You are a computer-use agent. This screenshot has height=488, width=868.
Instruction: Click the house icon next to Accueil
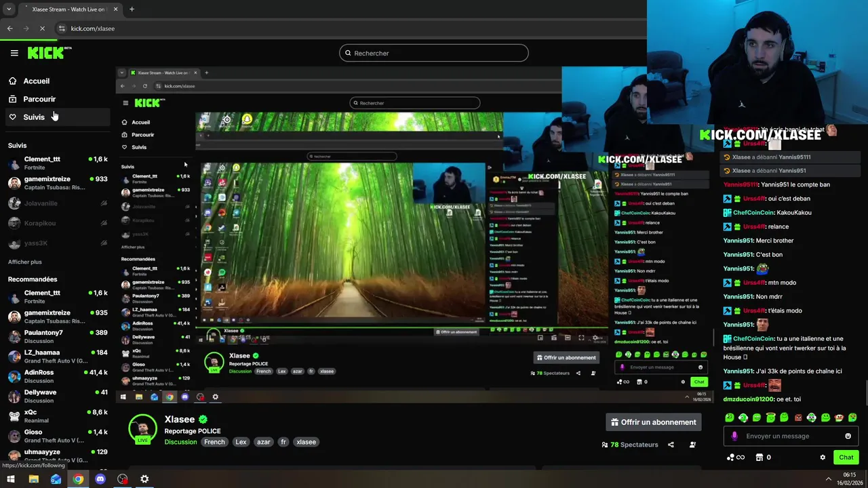pos(12,81)
